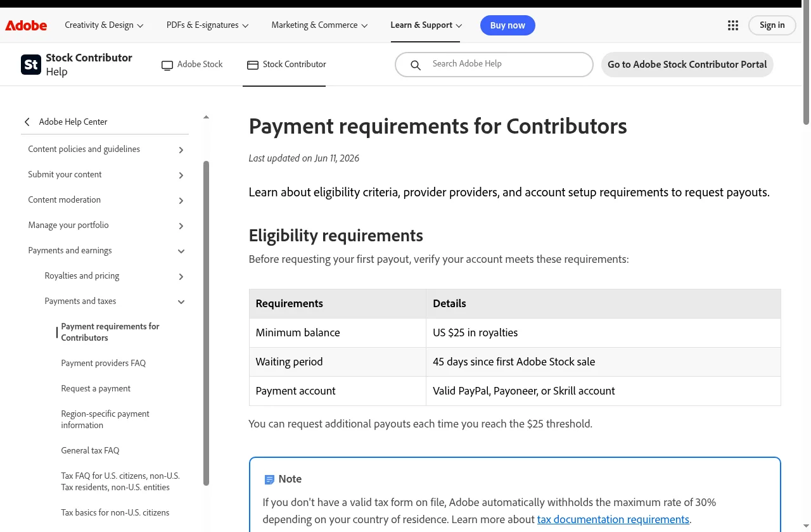Expand Submit your content section
This screenshot has width=811, height=532.
[181, 175]
